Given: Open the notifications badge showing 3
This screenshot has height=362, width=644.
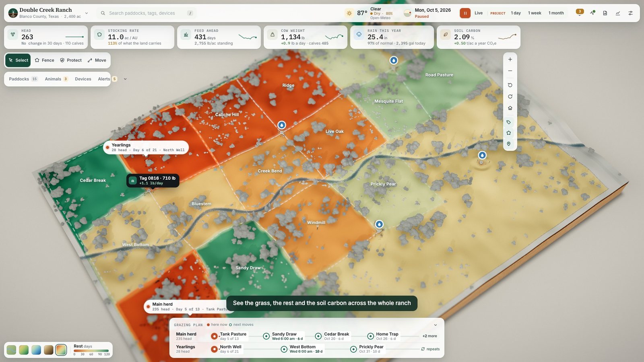Looking at the screenshot, I should click(x=580, y=12).
